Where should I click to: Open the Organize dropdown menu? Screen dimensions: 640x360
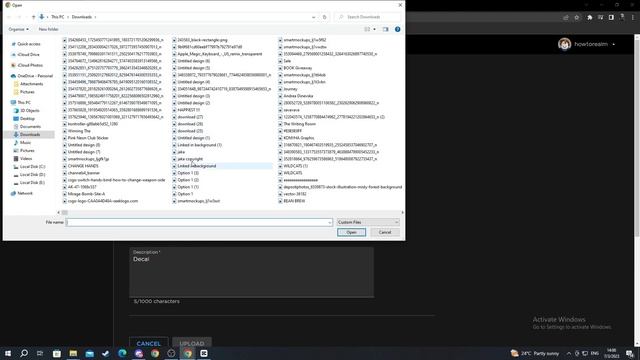click(x=18, y=29)
